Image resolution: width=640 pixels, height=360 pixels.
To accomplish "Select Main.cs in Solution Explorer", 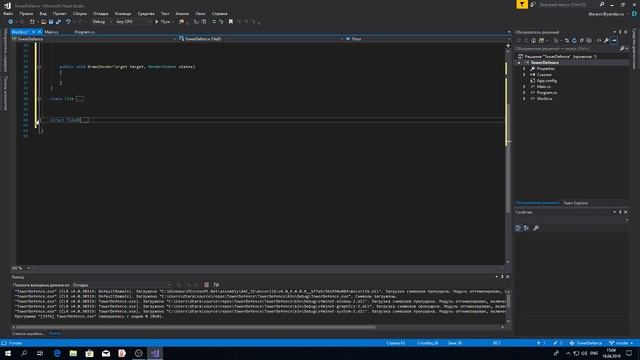I will tap(543, 87).
